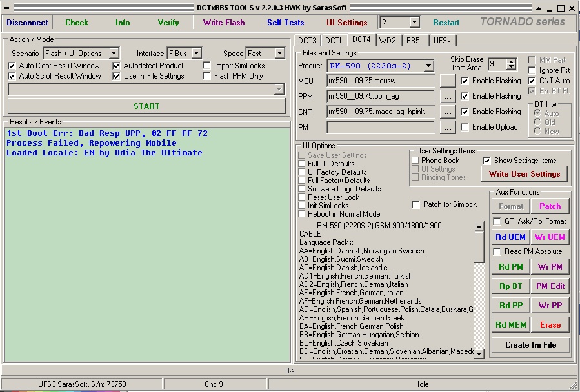Restart the phone via Restart button
The height and width of the screenshot is (392, 580).
point(446,23)
